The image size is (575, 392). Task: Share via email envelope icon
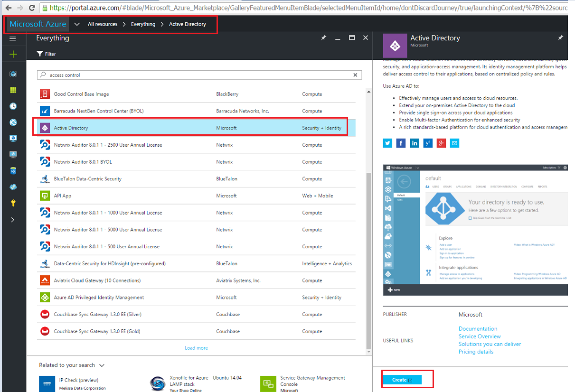coord(454,143)
